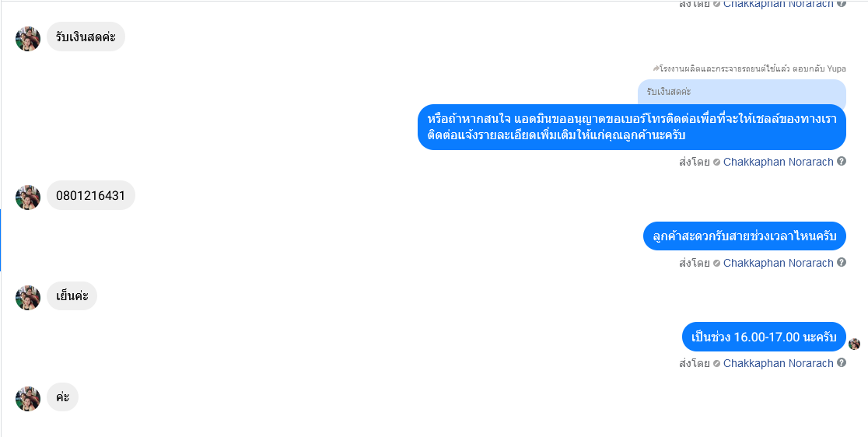Open sender avatar beside the last ค่ะ message
868x437 pixels.
(28, 398)
